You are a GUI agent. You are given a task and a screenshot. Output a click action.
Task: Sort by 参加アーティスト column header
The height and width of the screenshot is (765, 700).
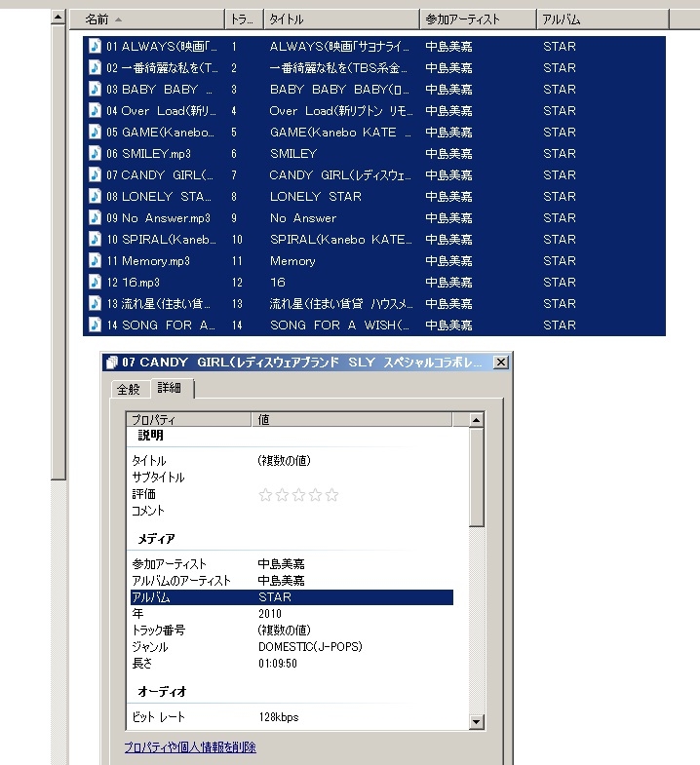point(479,19)
